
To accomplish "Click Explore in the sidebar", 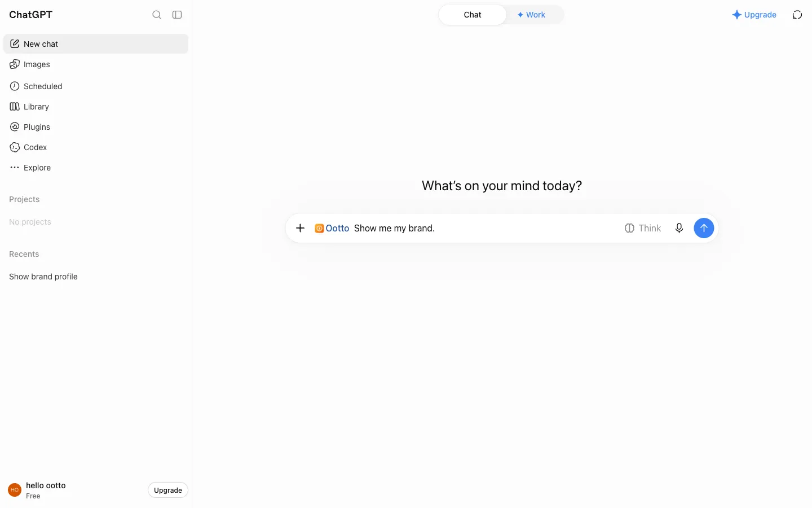I will coord(96,168).
